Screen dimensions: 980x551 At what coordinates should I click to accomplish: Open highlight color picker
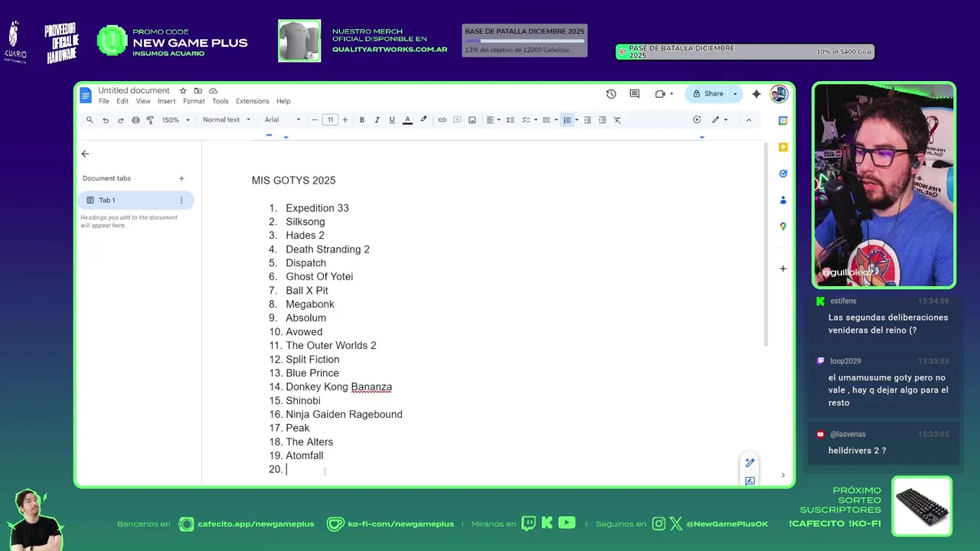tap(423, 119)
